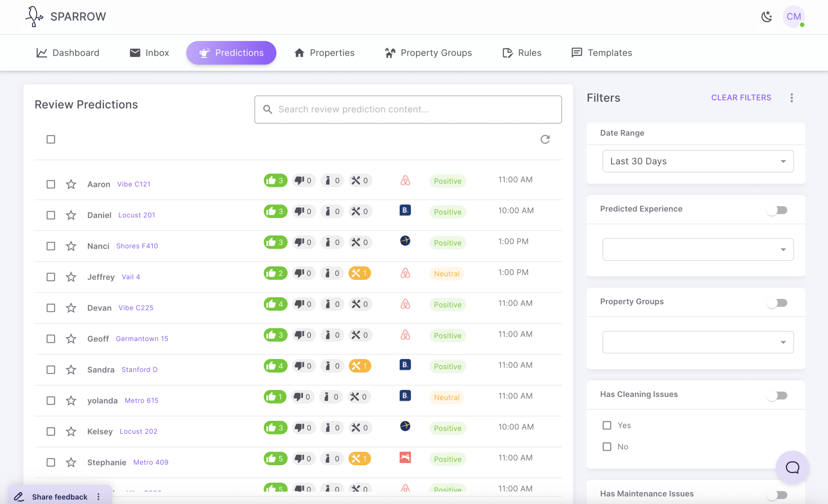The height and width of the screenshot is (504, 828).
Task: Click the Sparrow bird logo
Action: coord(34,16)
